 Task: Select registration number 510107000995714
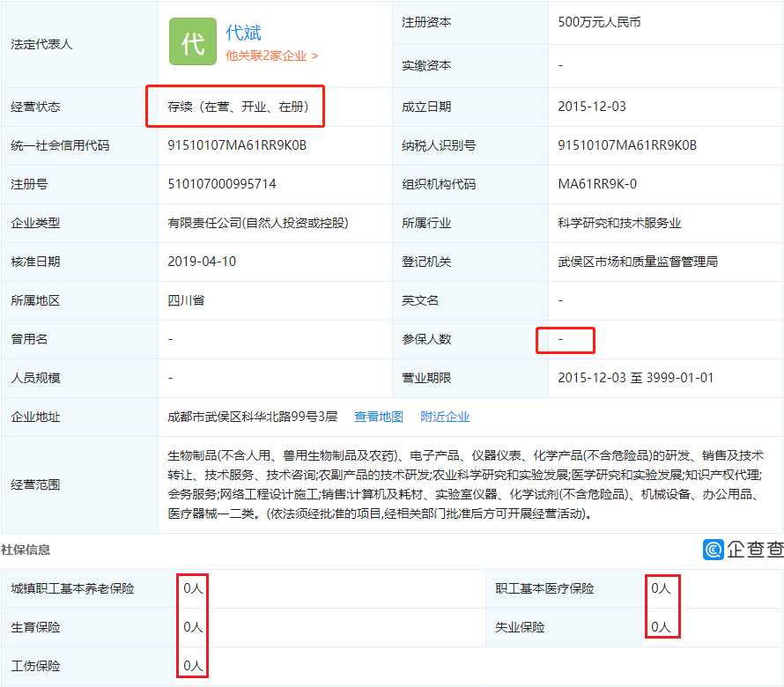221,184
